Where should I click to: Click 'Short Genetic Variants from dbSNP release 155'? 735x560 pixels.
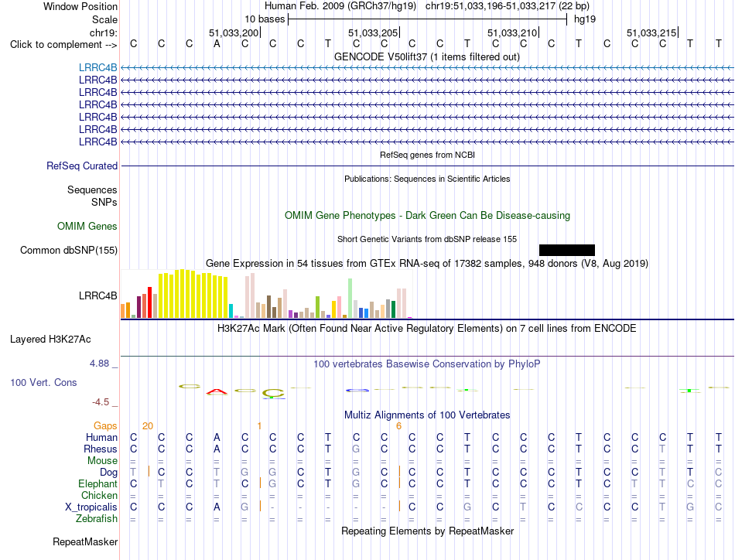pos(426,239)
